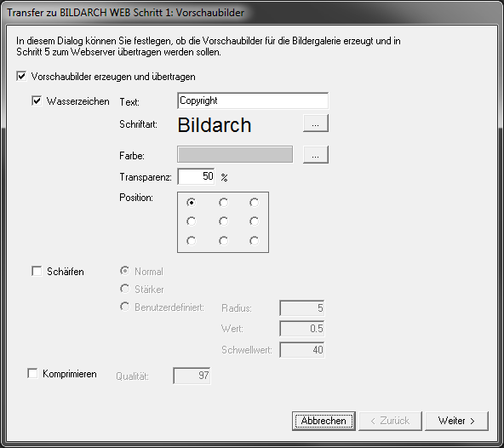Click the gray Farbe color swatch
504x448 pixels.
(235, 154)
